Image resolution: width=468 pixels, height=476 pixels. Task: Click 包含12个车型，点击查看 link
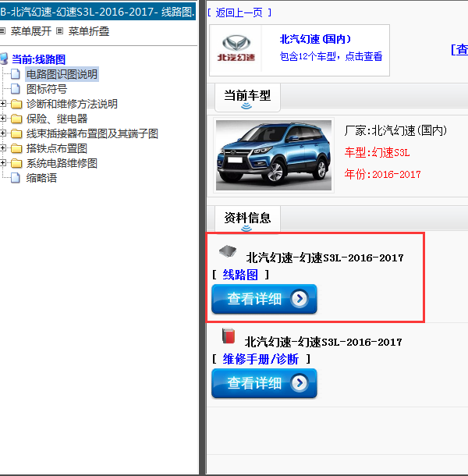[331, 56]
